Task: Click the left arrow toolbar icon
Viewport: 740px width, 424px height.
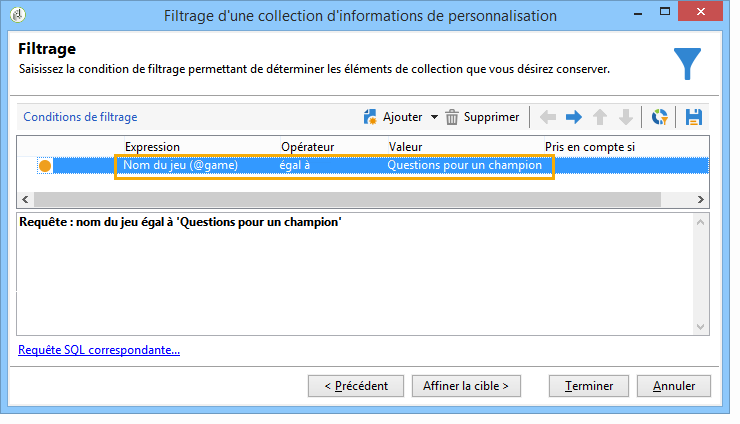Action: point(548,117)
